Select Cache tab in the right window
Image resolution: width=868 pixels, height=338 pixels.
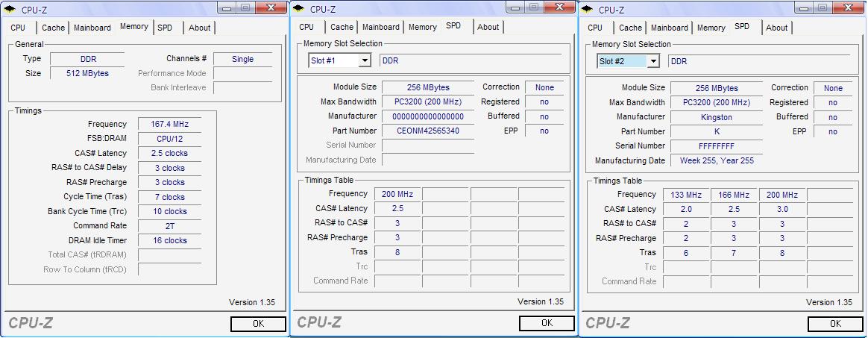pos(631,28)
